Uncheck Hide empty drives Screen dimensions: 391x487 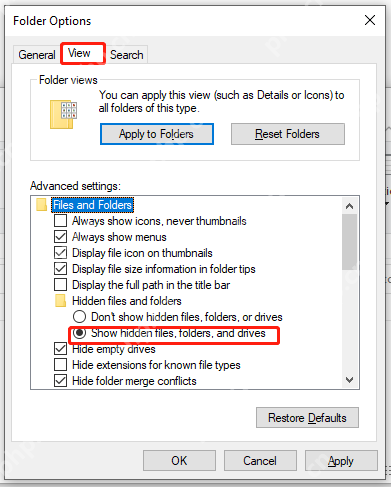coord(60,349)
